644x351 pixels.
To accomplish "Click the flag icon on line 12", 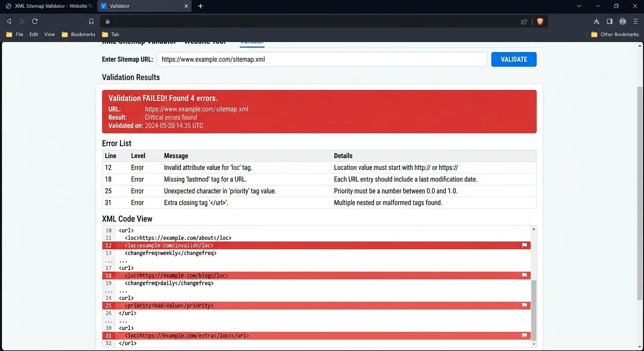I will [x=524, y=245].
